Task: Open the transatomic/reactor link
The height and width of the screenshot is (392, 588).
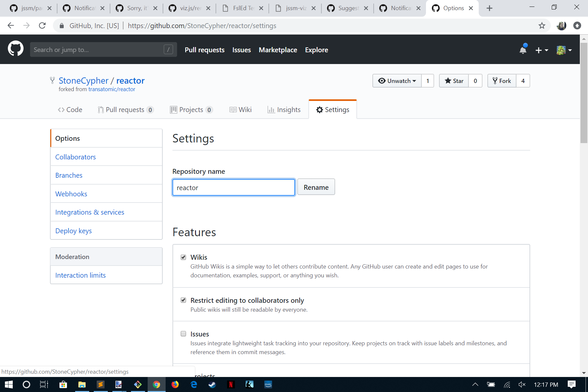Action: tap(112, 89)
